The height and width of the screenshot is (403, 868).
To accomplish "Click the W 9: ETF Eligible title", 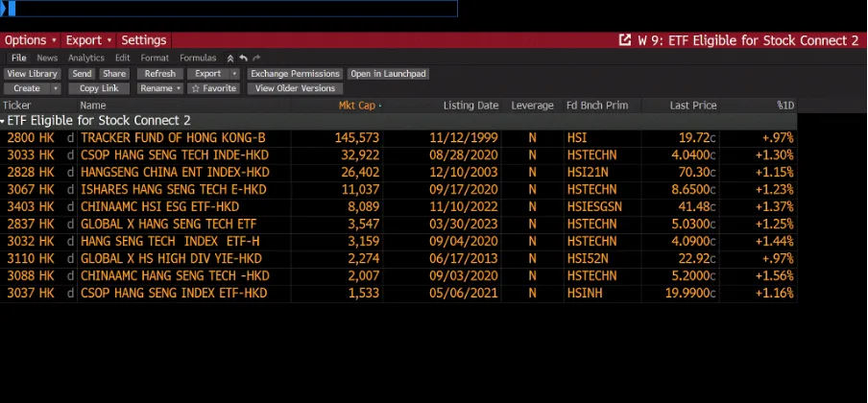I will pos(748,40).
